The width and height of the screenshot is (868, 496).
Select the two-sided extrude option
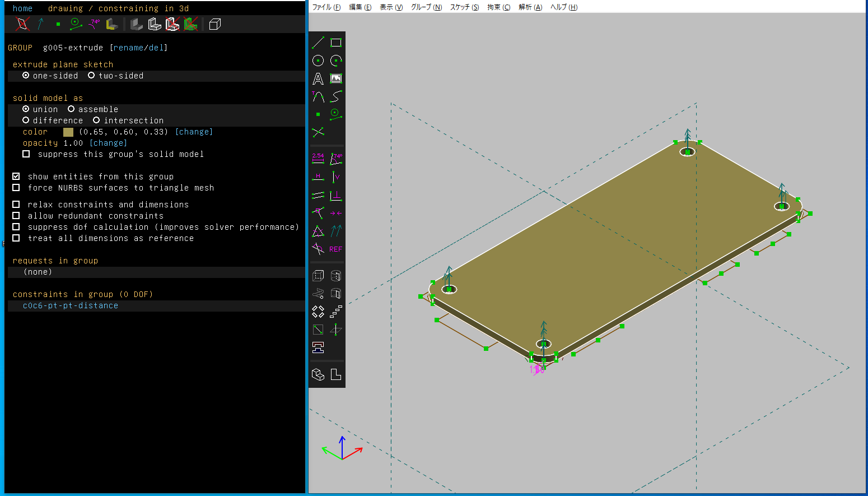[x=91, y=76]
